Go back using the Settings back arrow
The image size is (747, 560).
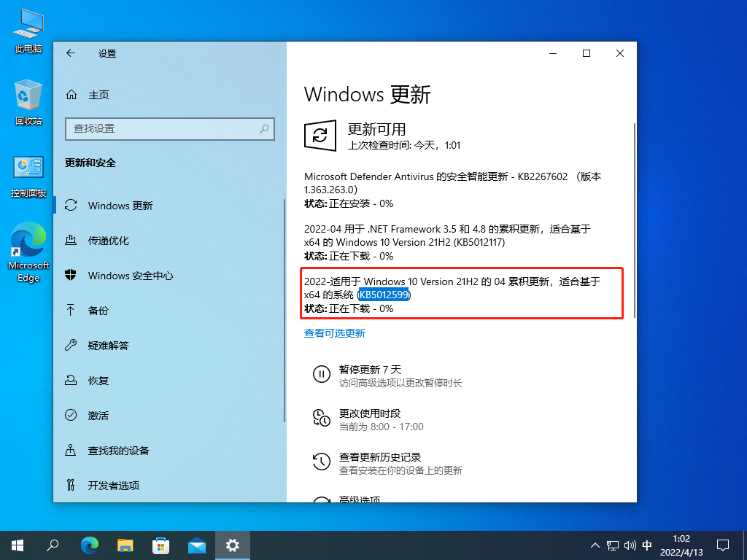pyautogui.click(x=71, y=53)
